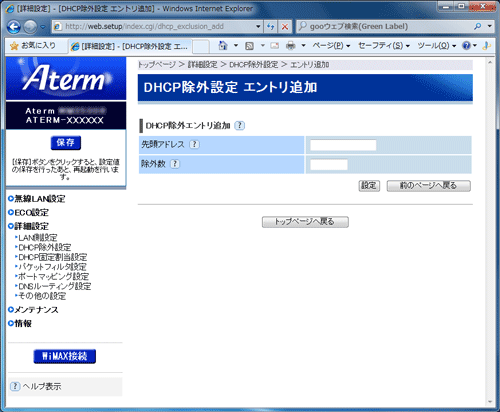The width and height of the screenshot is (500, 412).
Task: Click the blue 保存 button
Action: click(66, 143)
